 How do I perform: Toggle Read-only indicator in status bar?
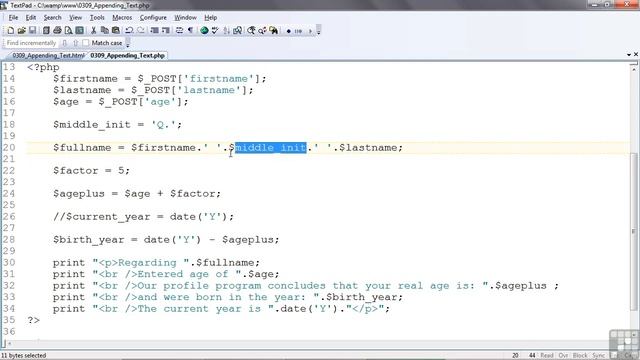[x=547, y=356]
